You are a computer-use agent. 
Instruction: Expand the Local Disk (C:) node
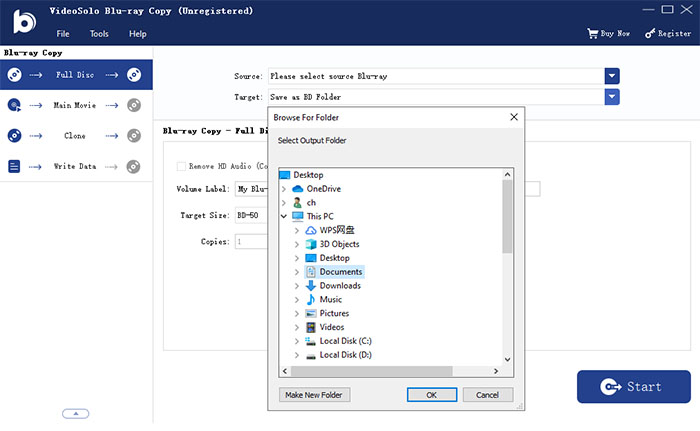[x=297, y=342]
